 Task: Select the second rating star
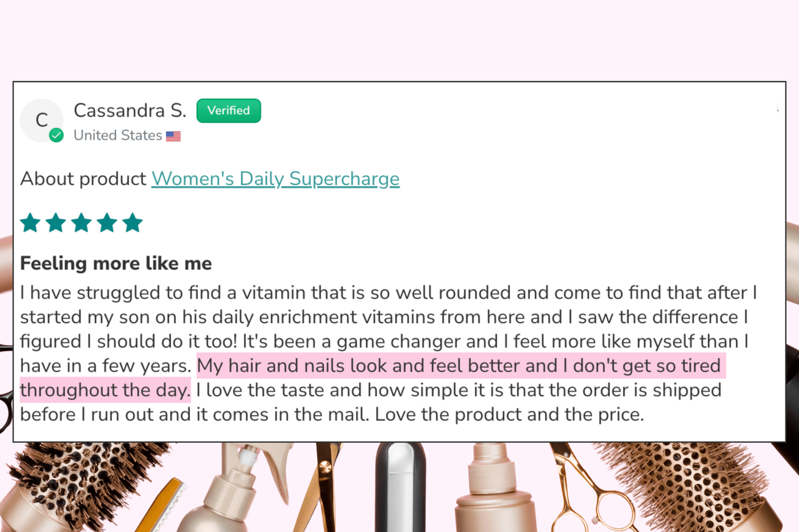tap(56, 223)
